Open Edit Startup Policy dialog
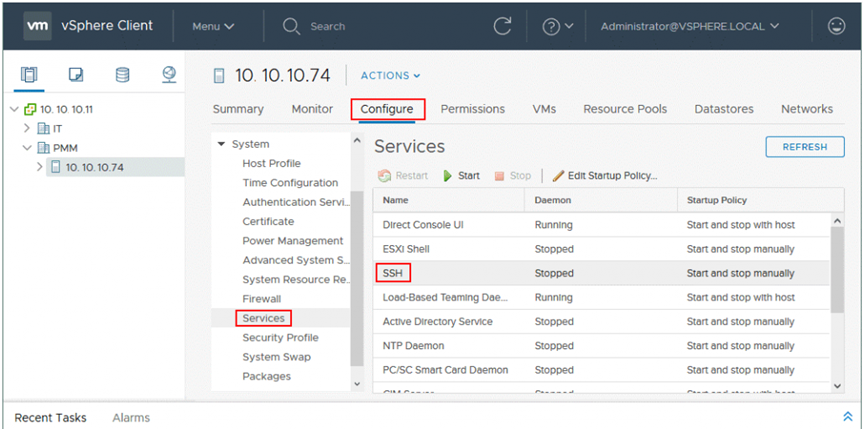865x429 pixels. pyautogui.click(x=605, y=176)
